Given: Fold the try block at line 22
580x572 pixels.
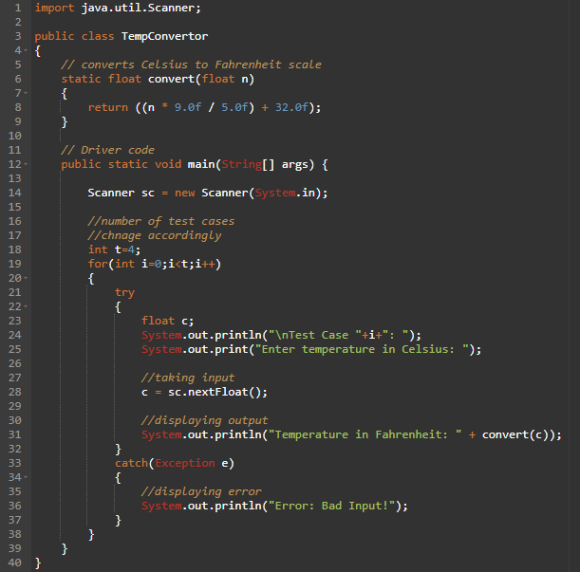Looking at the screenshot, I should [26, 306].
